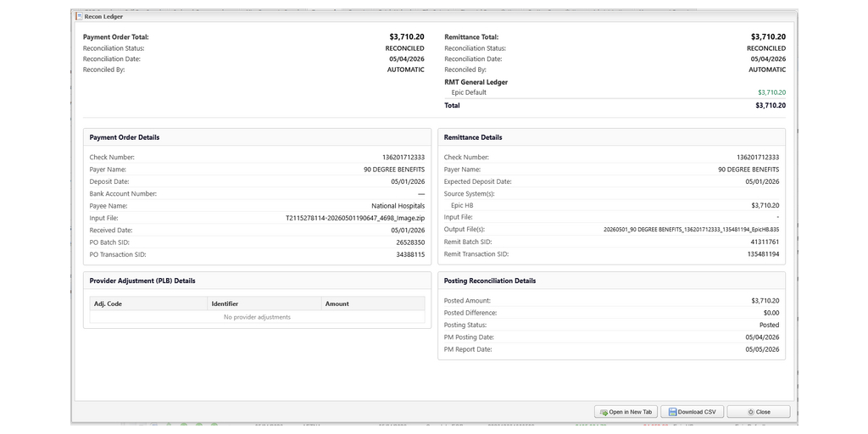The image size is (868, 434).
Task: Click the Payment Order Total value $3,710.20
Action: coord(407,37)
